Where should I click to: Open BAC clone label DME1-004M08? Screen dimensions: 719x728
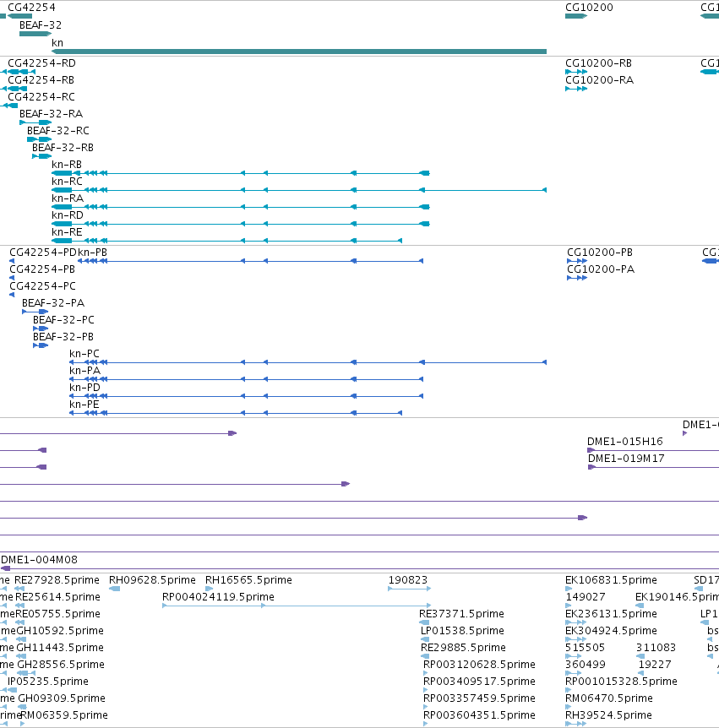[x=40, y=560]
